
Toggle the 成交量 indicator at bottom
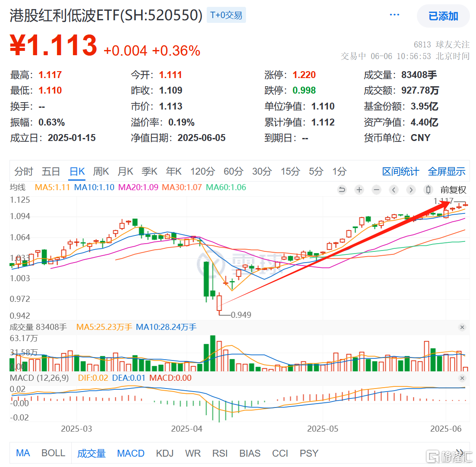pos(91,453)
